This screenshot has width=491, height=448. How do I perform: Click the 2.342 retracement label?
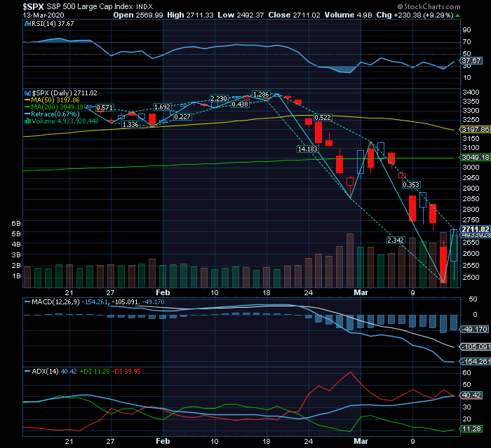pos(396,240)
